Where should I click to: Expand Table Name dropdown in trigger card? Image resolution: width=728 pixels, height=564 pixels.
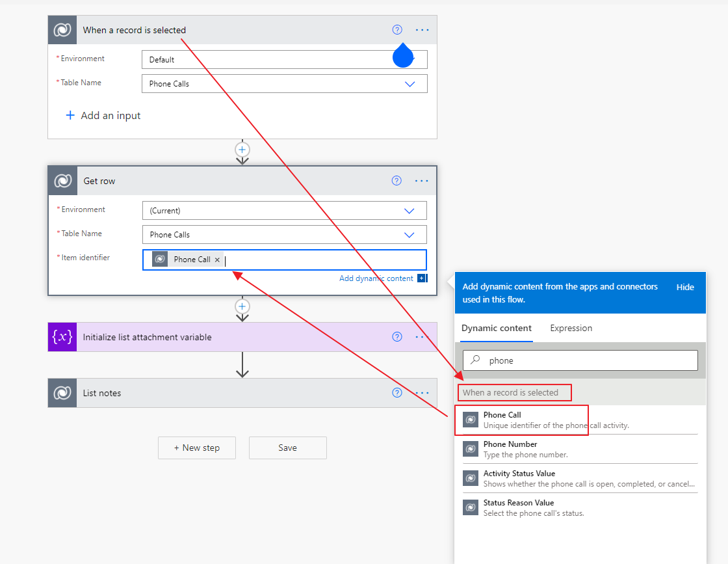409,84
